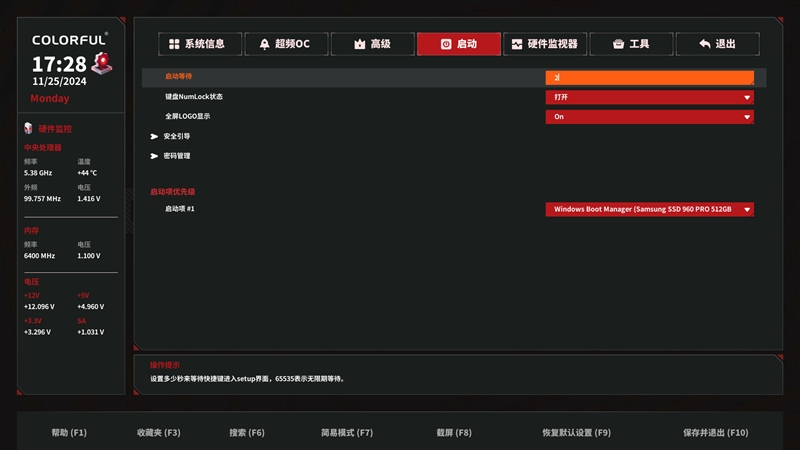The width and height of the screenshot is (800, 450).
Task: Click the 17:28 clock display
Action: [x=59, y=64]
